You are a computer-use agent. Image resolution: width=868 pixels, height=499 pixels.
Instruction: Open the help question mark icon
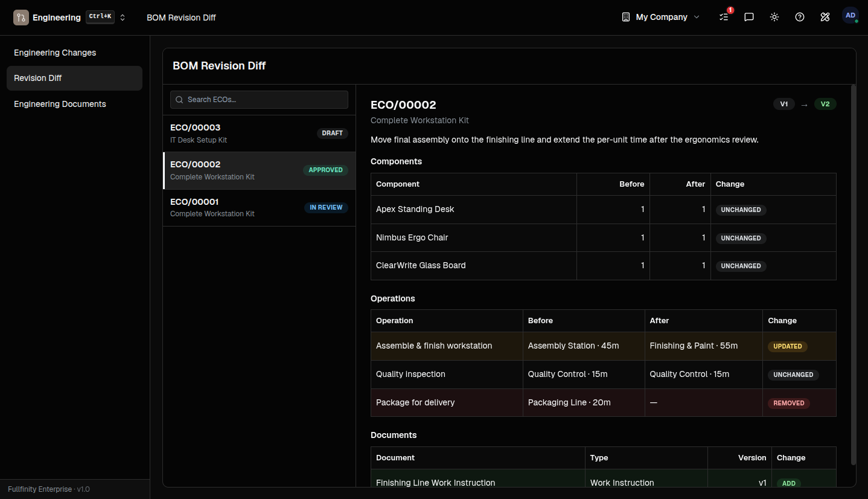pyautogui.click(x=800, y=17)
